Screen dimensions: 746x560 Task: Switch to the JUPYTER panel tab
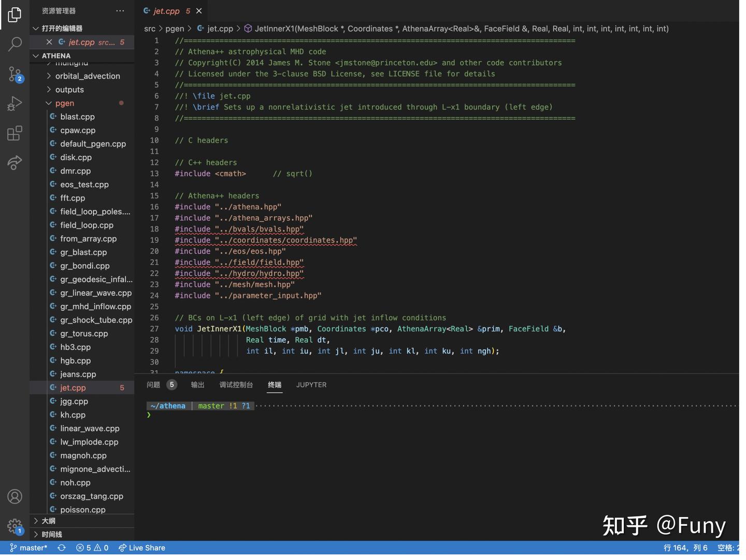311,385
